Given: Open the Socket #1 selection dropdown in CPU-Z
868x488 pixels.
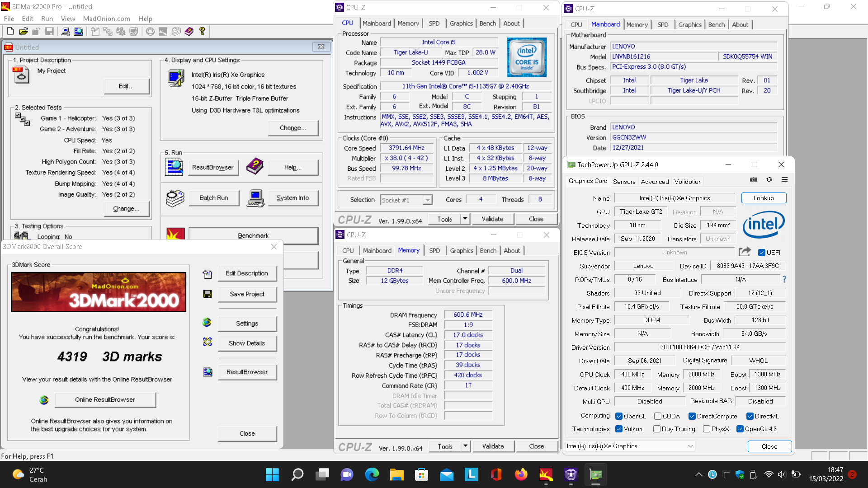Looking at the screenshot, I should (x=406, y=200).
